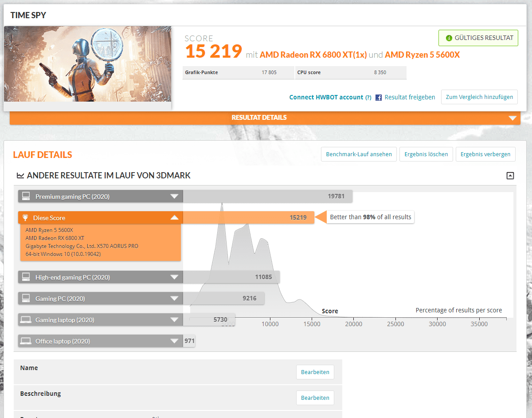Click the 25000 label on the chart axis
532x418 pixels.
[395, 324]
